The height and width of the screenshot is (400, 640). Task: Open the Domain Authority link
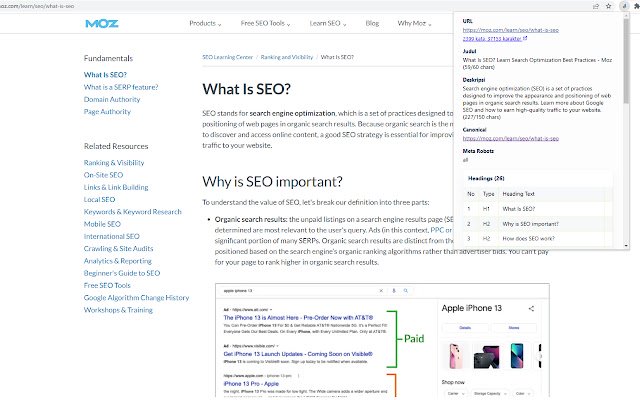coord(112,99)
